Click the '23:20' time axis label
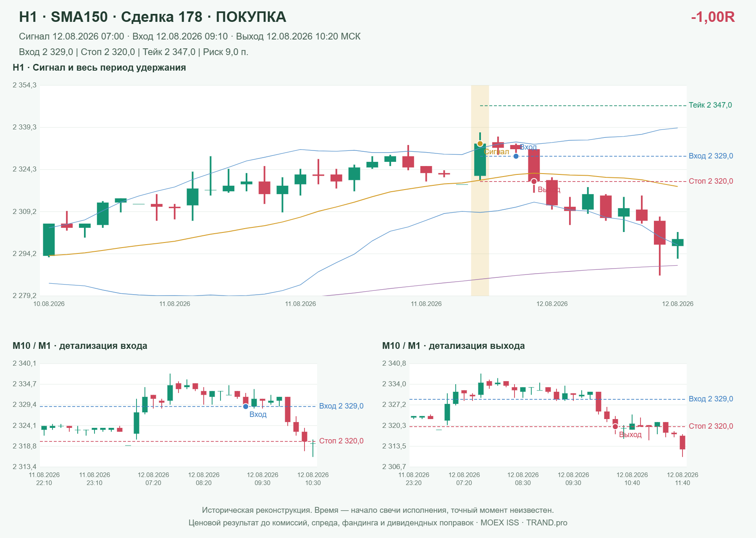Viewport: 756px width, 538px height. tap(414, 483)
